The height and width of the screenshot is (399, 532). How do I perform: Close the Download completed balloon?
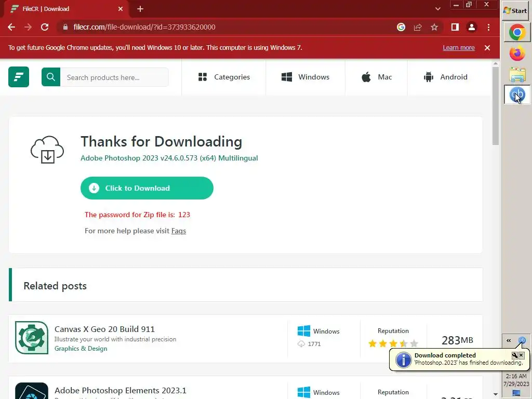(x=522, y=355)
